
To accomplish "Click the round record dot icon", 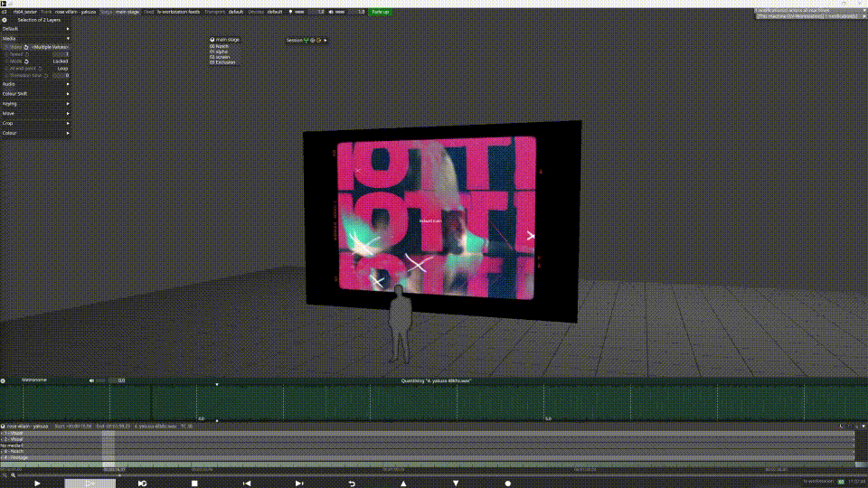I will (x=507, y=483).
